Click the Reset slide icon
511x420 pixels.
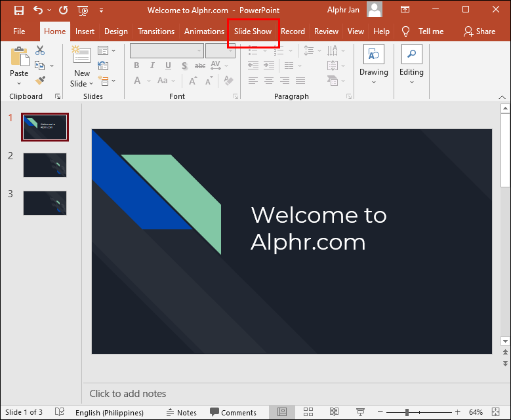click(103, 66)
